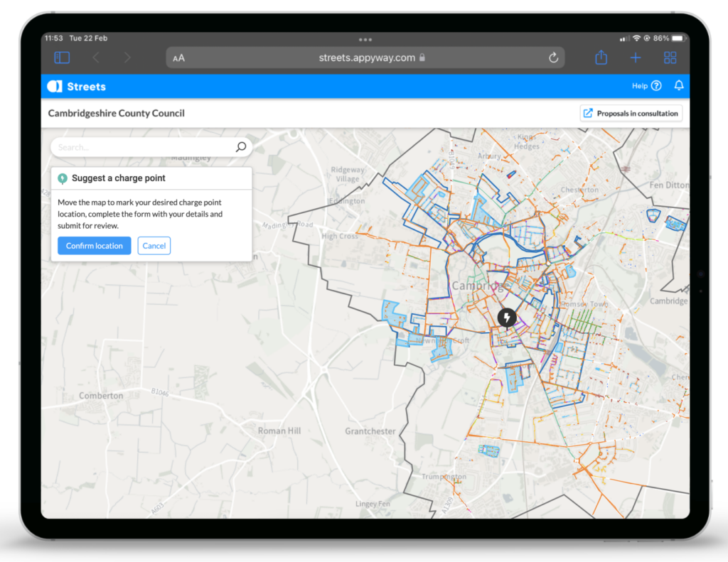Open the Safari sidebar panel

click(x=62, y=58)
